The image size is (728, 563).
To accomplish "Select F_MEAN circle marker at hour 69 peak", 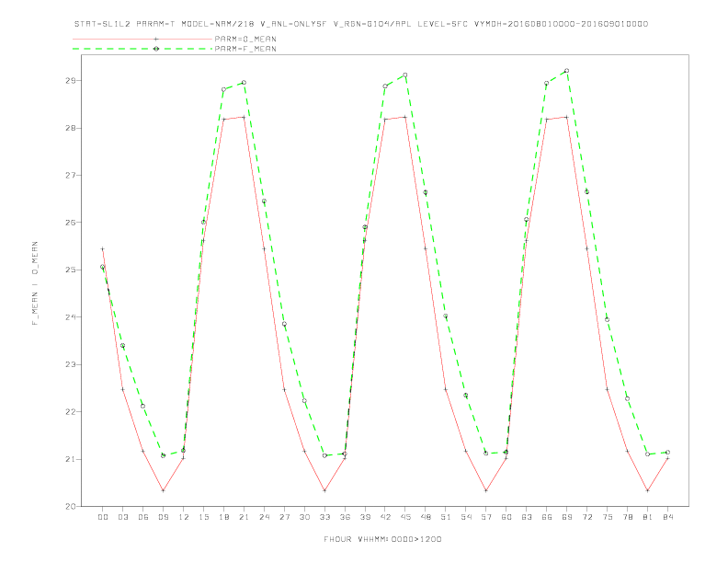I will coord(566,71).
